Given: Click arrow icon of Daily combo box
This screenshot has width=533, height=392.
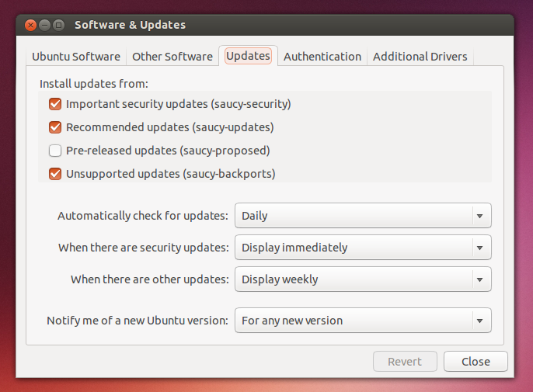Looking at the screenshot, I should click(x=479, y=216).
